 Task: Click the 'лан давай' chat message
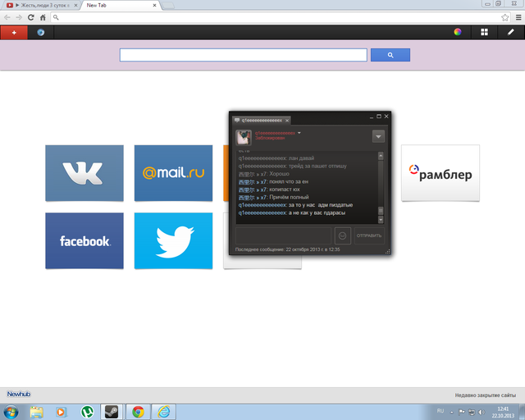pyautogui.click(x=276, y=158)
